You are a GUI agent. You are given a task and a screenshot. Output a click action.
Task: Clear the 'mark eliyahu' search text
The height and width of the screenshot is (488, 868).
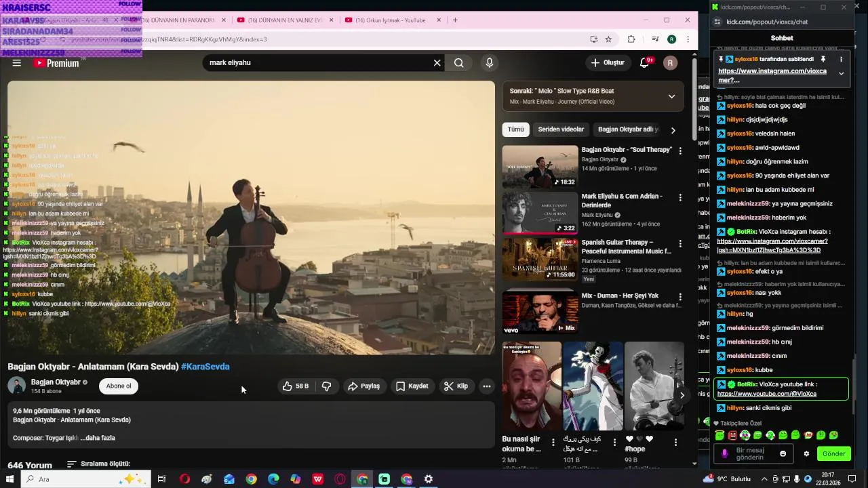coord(437,63)
